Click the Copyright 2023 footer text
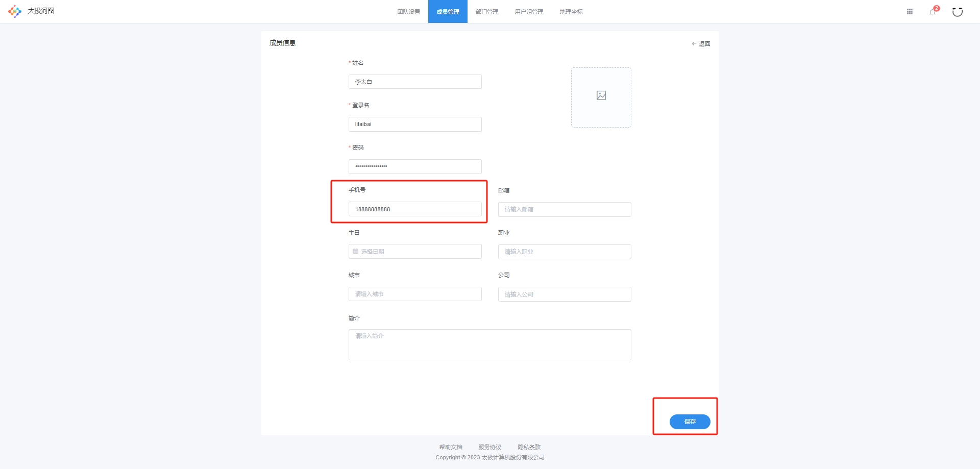Image resolution: width=980 pixels, height=469 pixels. (490, 457)
